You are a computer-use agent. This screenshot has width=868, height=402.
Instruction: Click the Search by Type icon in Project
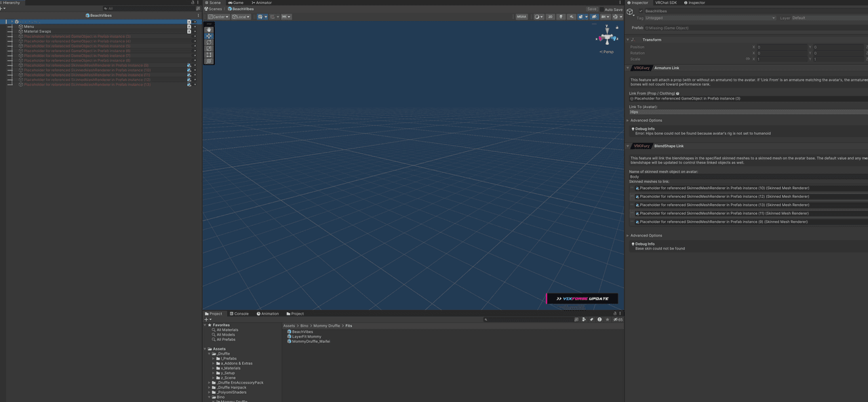pos(583,319)
